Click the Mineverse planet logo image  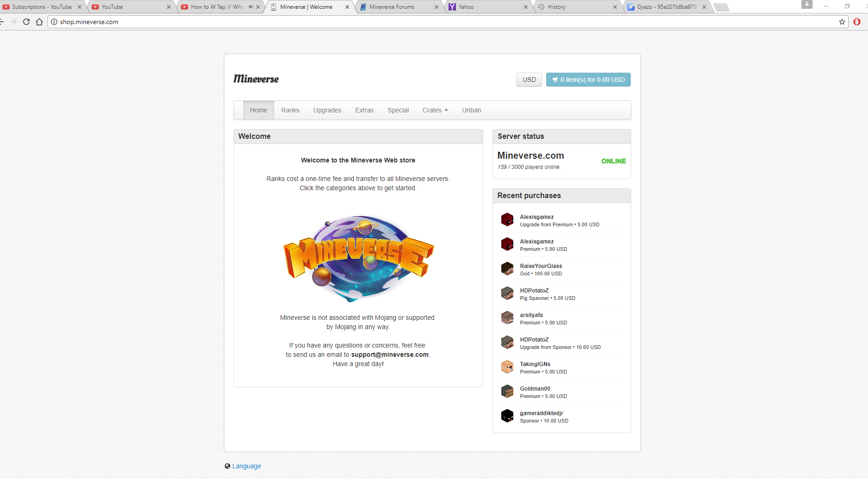(x=358, y=258)
